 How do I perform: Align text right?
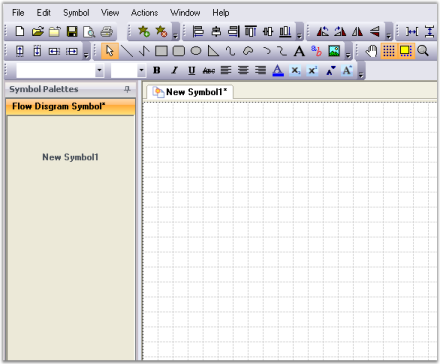tap(261, 70)
